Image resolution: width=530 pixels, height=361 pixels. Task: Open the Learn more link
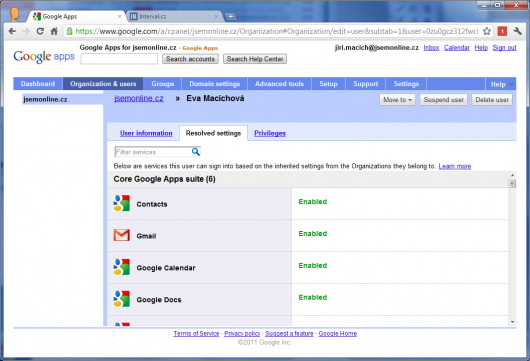click(455, 166)
